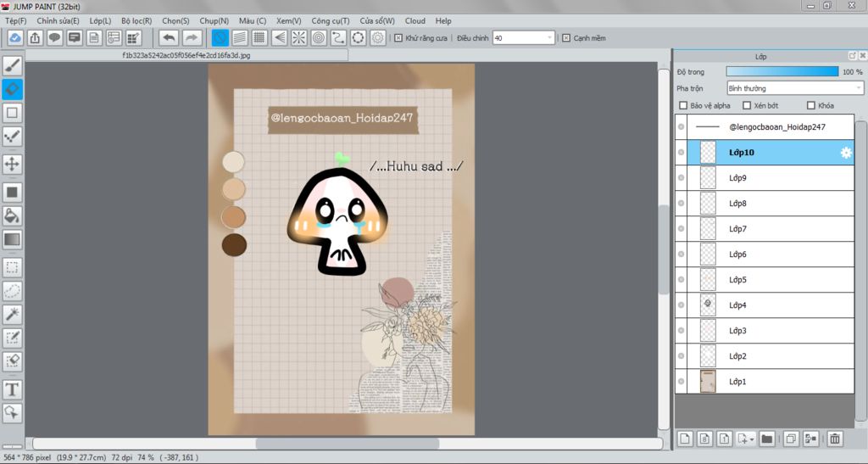Select the Lasso tool
Screen dimensions: 868x464
tap(12, 291)
